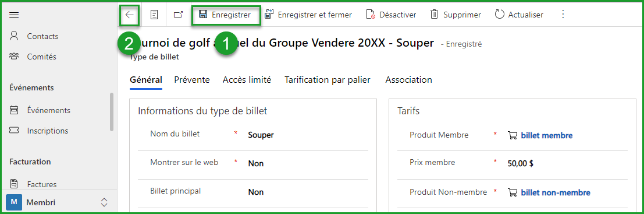
Task: Refresh the form with Actualiser
Action: [519, 15]
